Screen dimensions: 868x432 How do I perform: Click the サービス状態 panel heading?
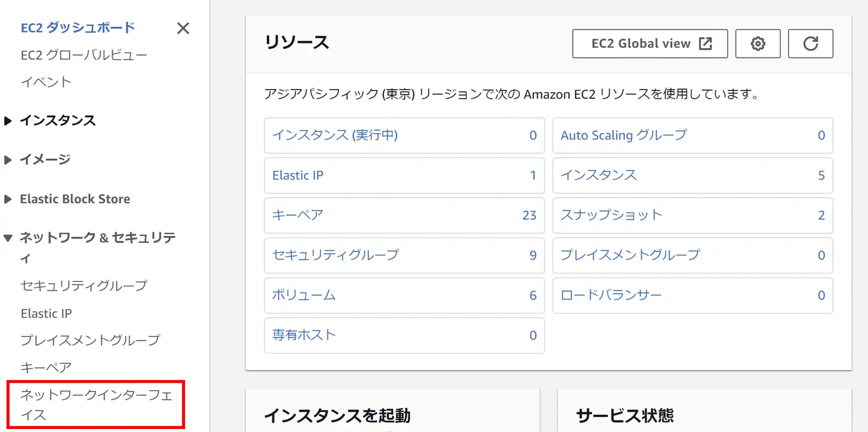(x=625, y=415)
